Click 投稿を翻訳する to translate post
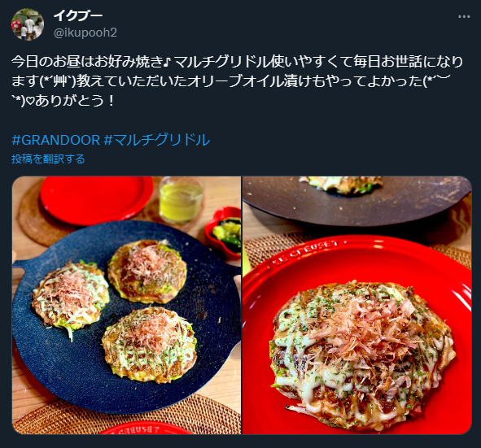 coord(48,159)
